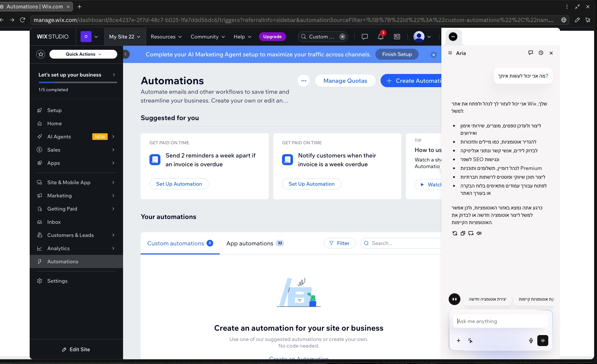Screen dimensions: 597x364
Task: Click the Aria chat panel hamburger menu
Action: coord(450,53)
